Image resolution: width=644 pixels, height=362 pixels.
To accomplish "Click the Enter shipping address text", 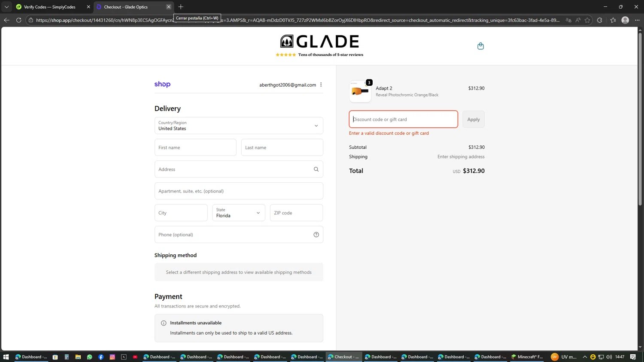I will click(461, 157).
